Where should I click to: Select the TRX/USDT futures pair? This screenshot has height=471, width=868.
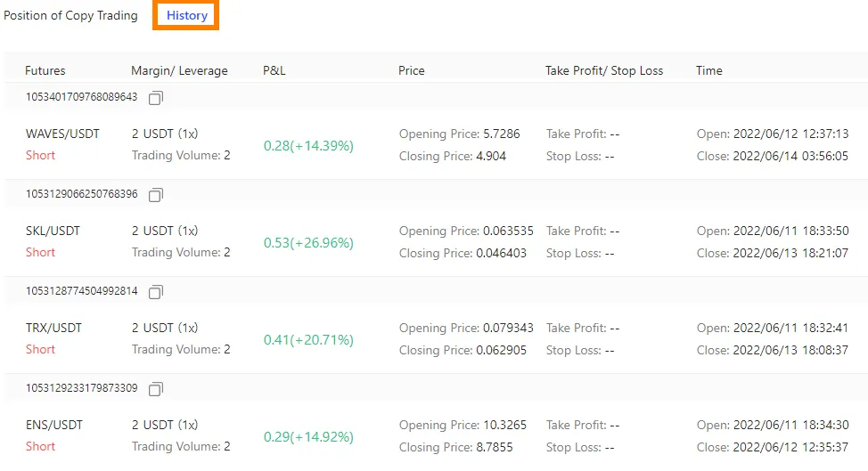click(53, 328)
